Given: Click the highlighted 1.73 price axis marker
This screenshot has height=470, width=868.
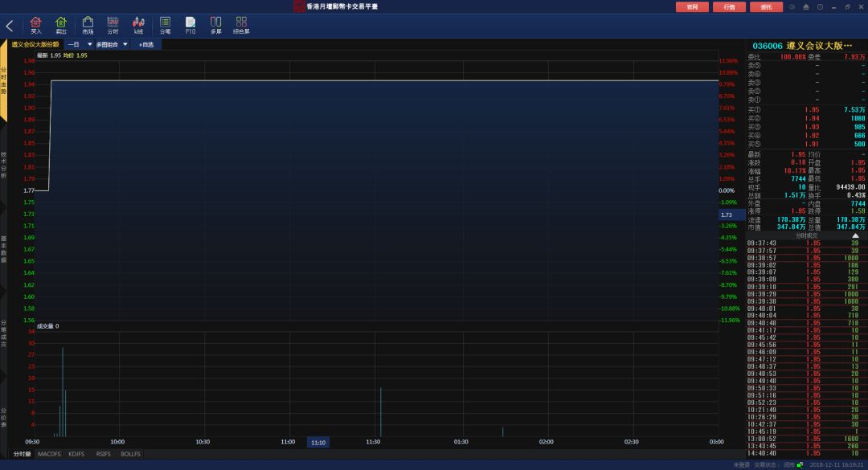Looking at the screenshot, I should [x=731, y=215].
